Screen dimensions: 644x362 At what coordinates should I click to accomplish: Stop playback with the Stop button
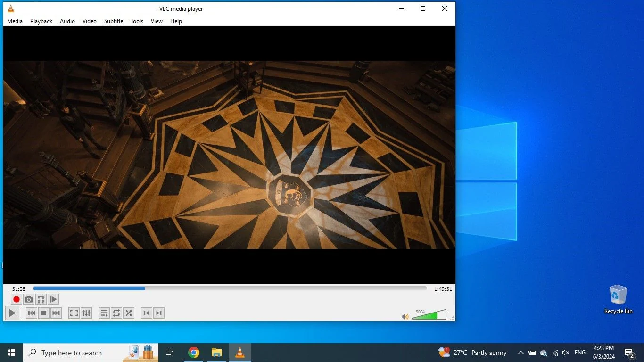(x=44, y=313)
